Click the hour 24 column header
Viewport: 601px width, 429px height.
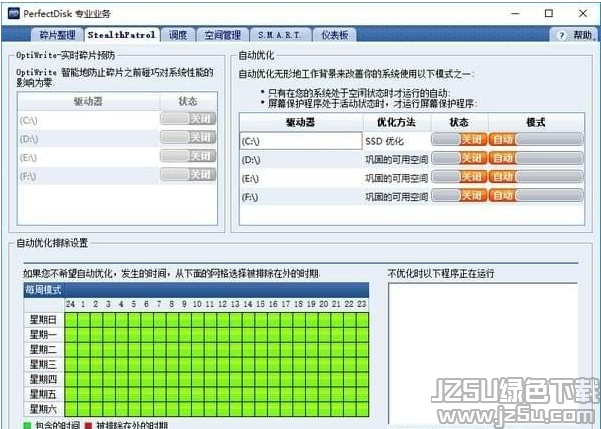point(71,304)
